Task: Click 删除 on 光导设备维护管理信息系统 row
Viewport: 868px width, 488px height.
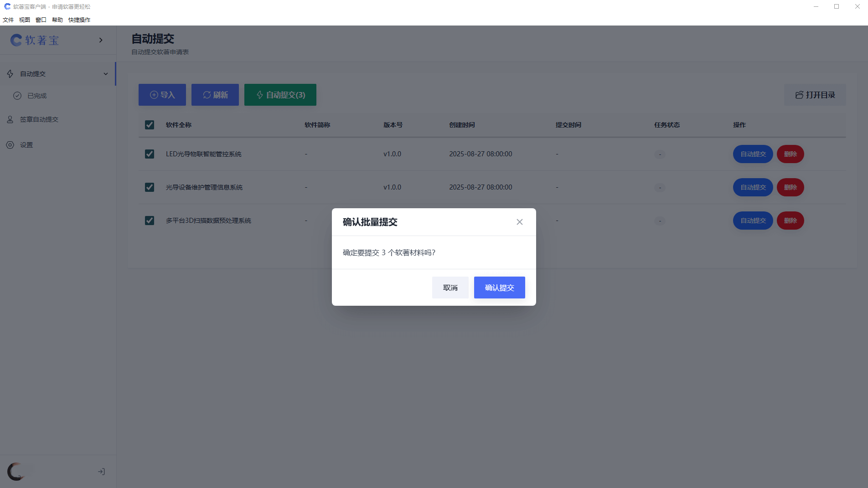Action: click(790, 187)
